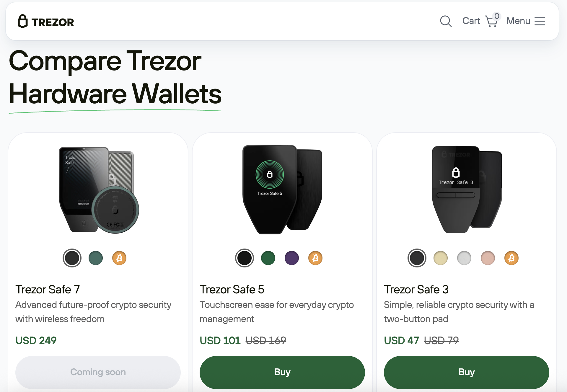Viewport: 567px width, 392px height.
Task: Choose black color for Trezor Safe 7
Action: click(x=72, y=258)
